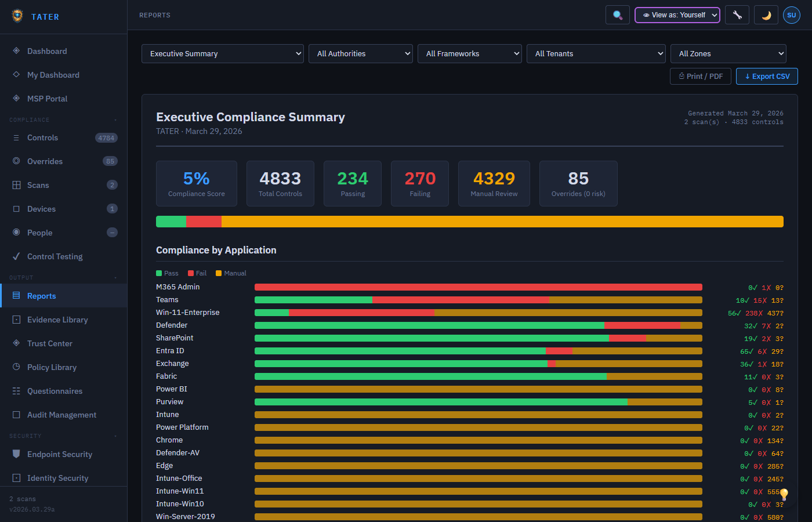The height and width of the screenshot is (522, 812).
Task: Click the Teams compliance bar
Action: click(x=478, y=300)
